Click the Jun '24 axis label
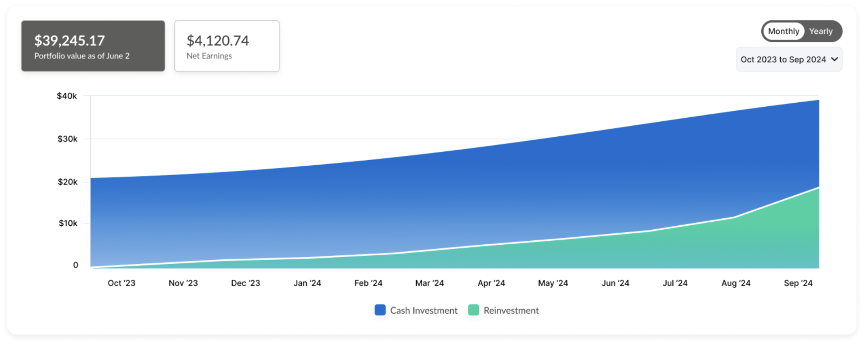 [x=616, y=283]
